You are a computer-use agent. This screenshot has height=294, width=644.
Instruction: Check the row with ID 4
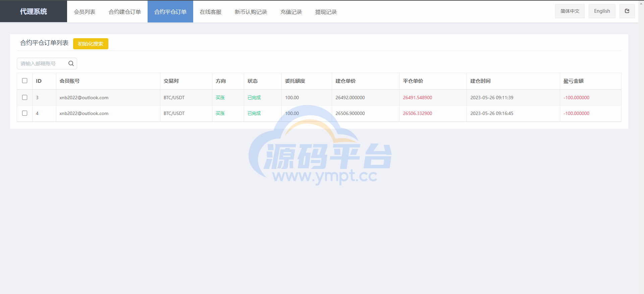[x=24, y=113]
